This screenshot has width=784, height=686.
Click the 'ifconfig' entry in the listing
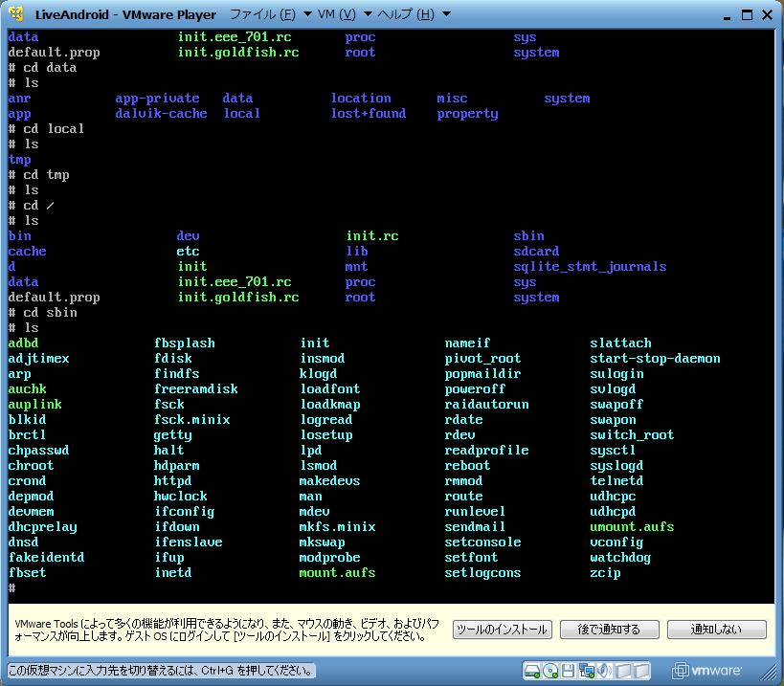[x=185, y=512]
